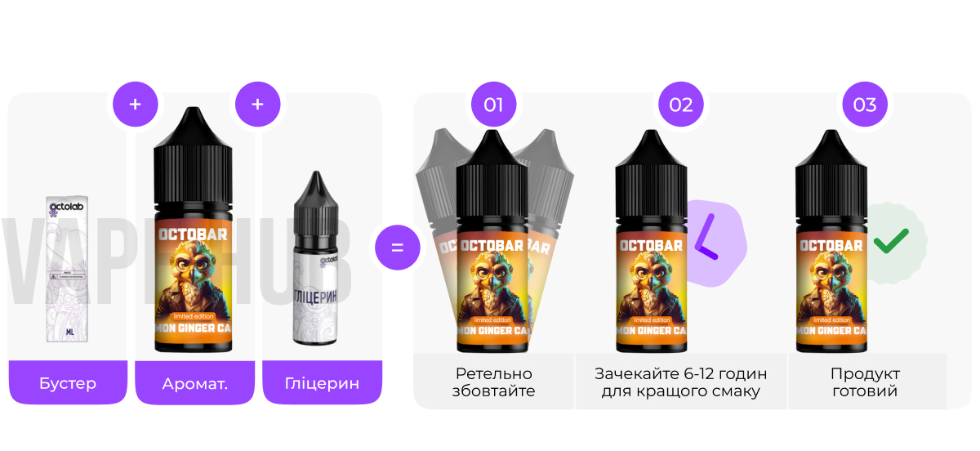Click the plus circle above the glycerin bottle
Screen dimensions: 980x451
coord(258,105)
